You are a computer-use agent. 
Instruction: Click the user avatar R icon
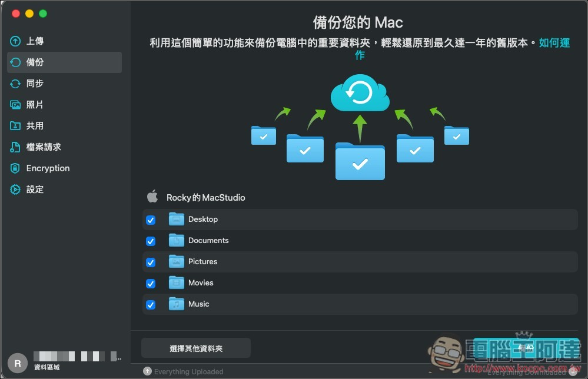pos(17,364)
